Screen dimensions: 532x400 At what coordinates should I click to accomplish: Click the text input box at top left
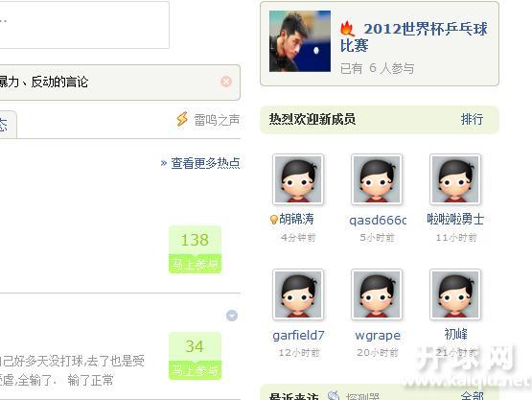point(84,25)
